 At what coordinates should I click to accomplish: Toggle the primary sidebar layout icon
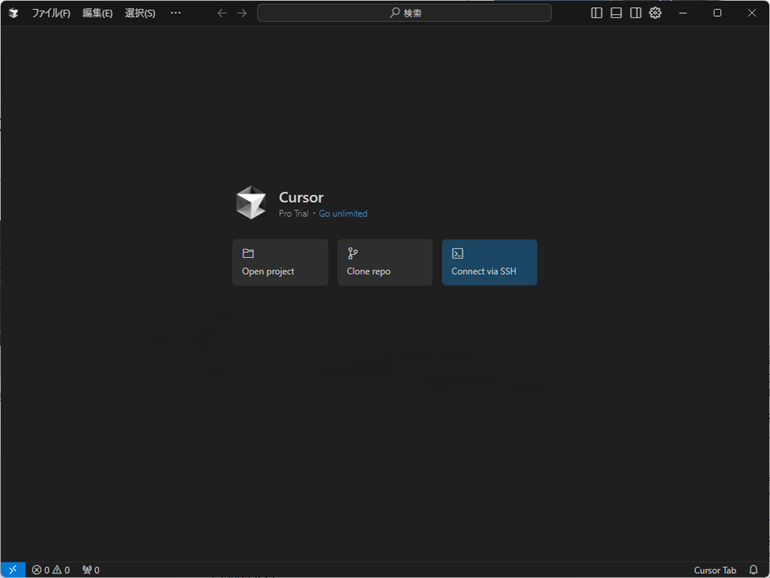596,13
